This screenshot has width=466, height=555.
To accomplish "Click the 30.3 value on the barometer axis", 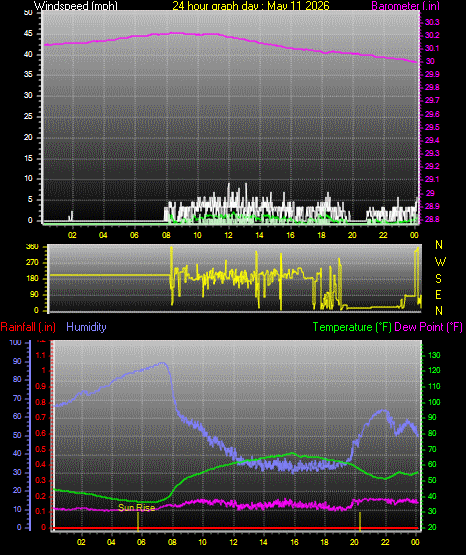I will pos(432,22).
